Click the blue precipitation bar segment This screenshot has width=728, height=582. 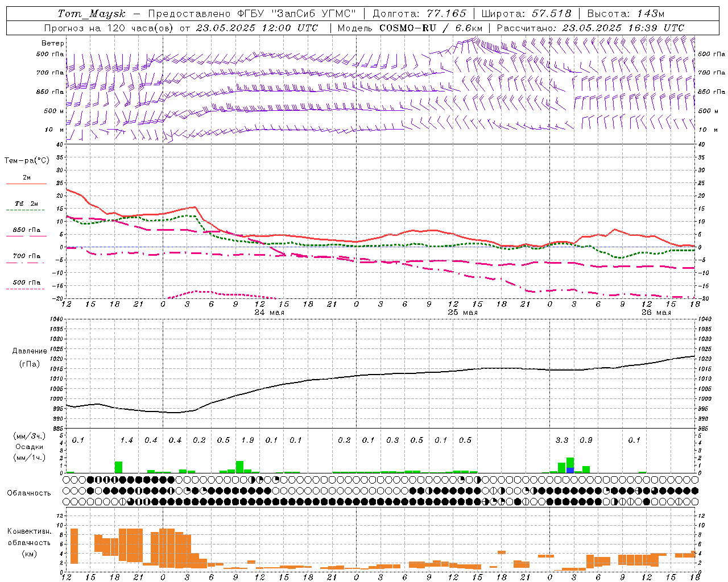pos(570,470)
